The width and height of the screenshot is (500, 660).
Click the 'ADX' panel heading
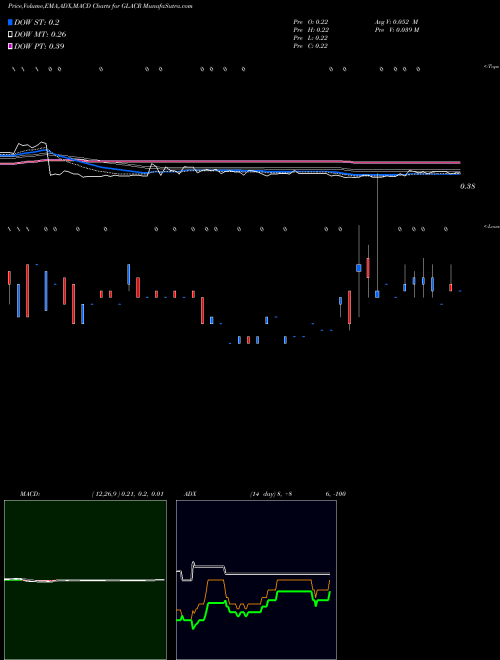[x=190, y=494]
